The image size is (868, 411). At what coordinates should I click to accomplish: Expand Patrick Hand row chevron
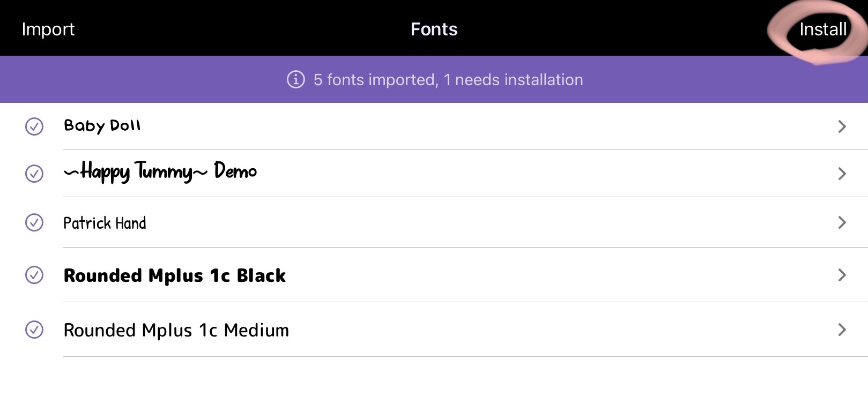click(x=842, y=222)
